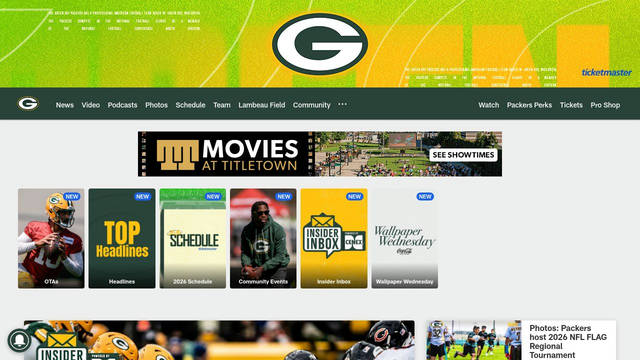Go to the Video section

point(91,105)
